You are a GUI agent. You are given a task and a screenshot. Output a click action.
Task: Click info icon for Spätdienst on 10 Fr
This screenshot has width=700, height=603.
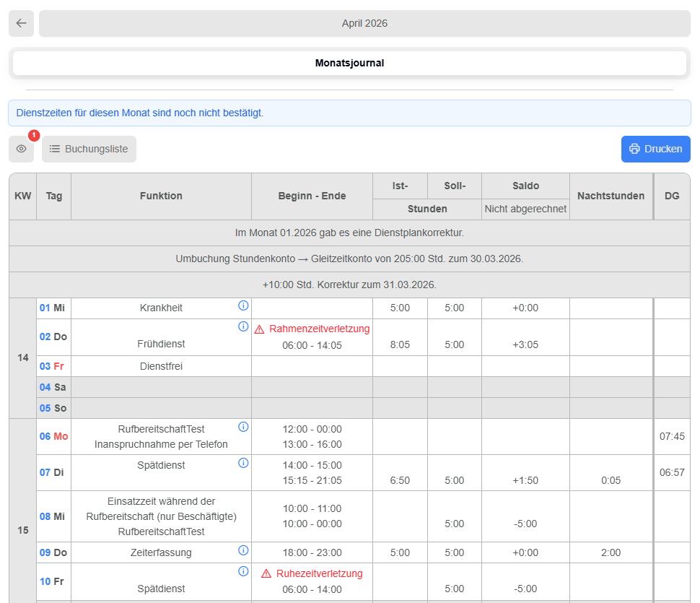[x=243, y=571]
